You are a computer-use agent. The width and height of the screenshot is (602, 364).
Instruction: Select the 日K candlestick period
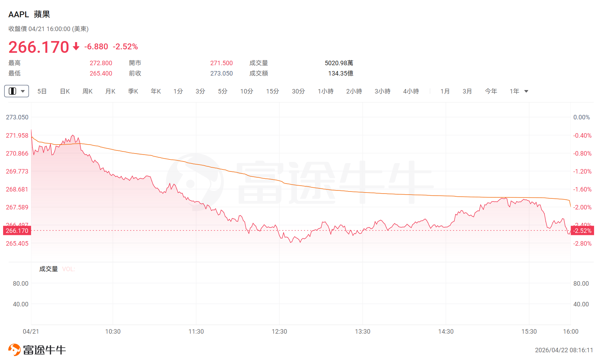click(65, 91)
